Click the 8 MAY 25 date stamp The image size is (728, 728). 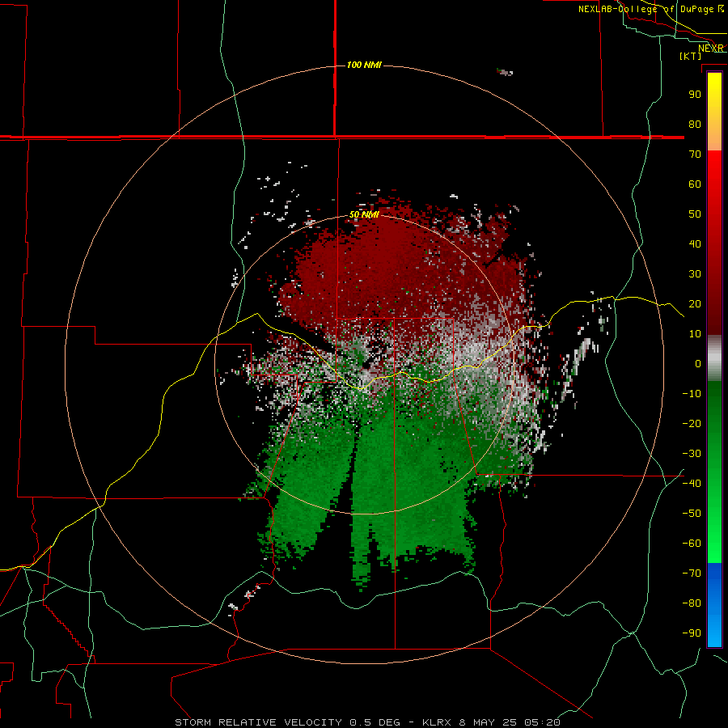488,722
